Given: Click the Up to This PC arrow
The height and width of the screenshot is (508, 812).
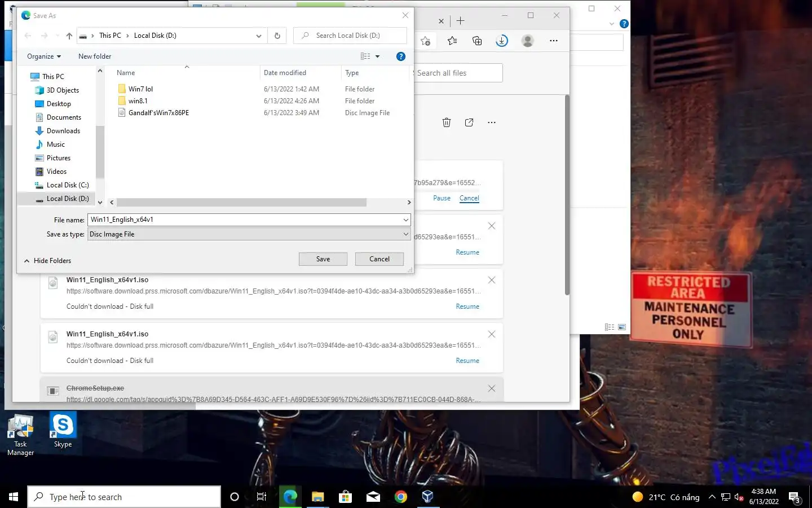Looking at the screenshot, I should tap(69, 36).
